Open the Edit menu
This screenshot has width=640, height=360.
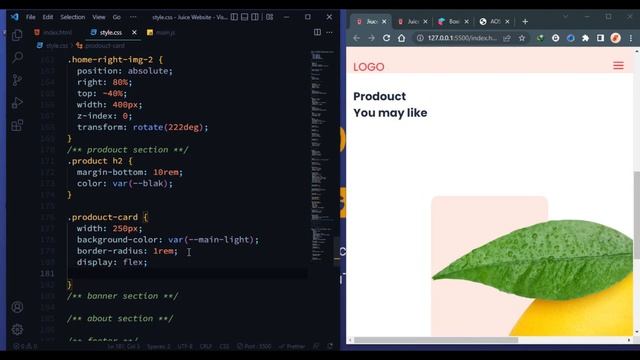(x=48, y=17)
